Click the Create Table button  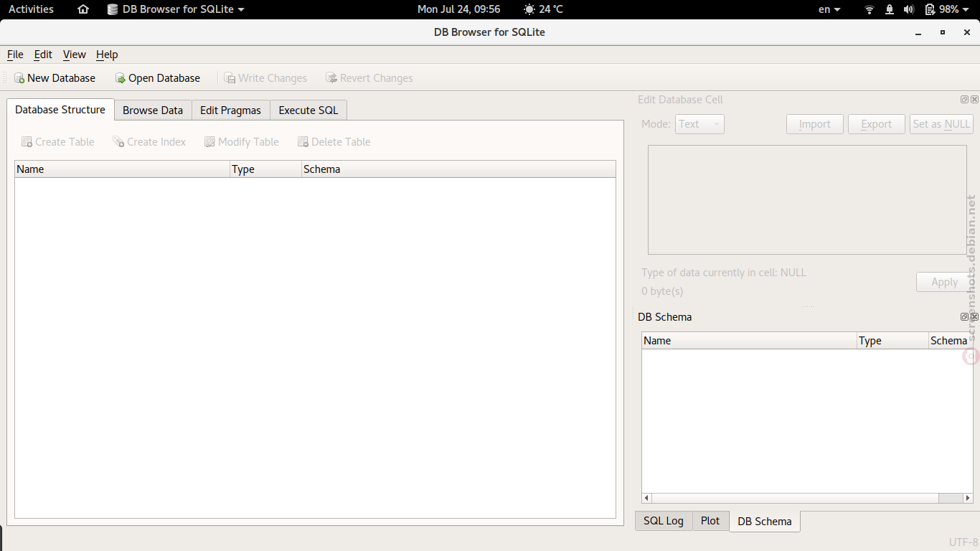(58, 142)
